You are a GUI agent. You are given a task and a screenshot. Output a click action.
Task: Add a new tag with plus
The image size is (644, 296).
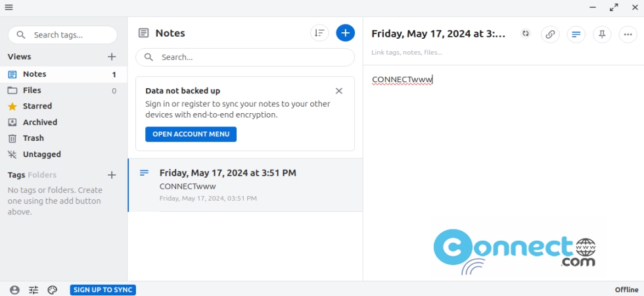112,175
